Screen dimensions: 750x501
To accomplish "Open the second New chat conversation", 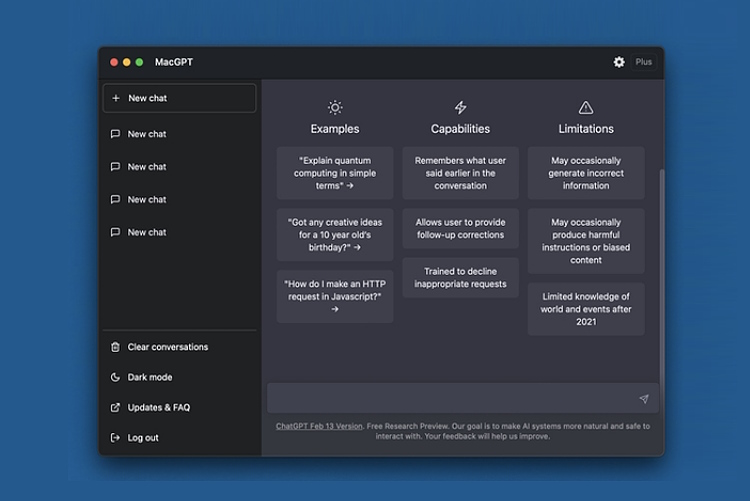I will tap(147, 167).
